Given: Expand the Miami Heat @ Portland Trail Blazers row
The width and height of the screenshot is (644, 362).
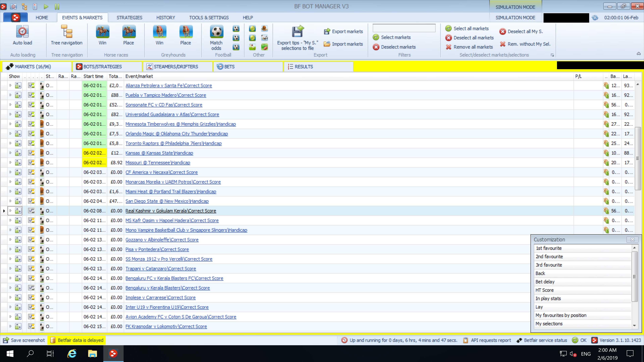Looking at the screenshot, I should [x=10, y=191].
